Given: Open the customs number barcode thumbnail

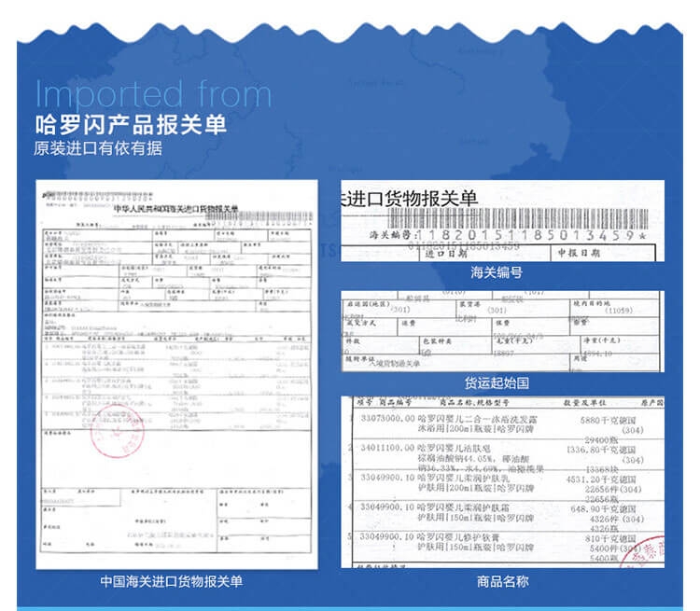Looking at the screenshot, I should point(501,220).
